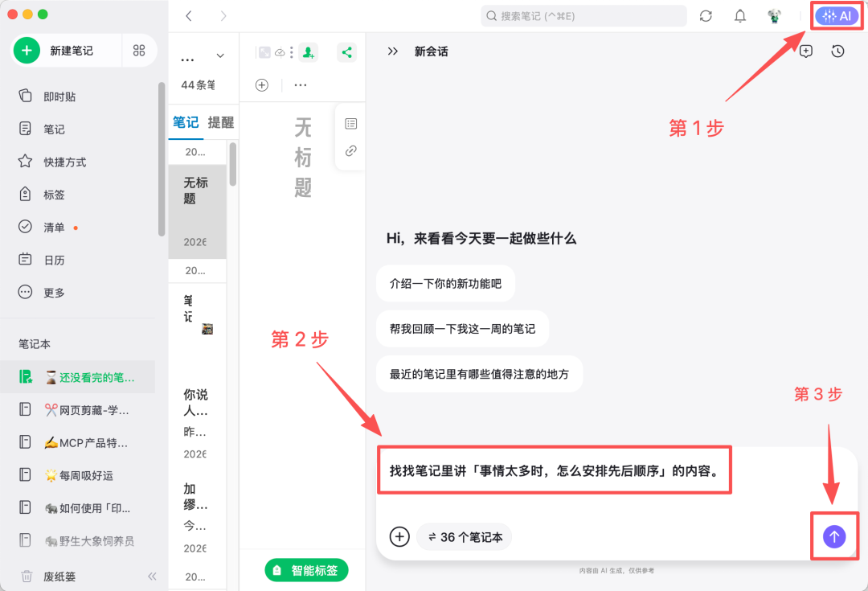Open the templates grid icon beside 新建笔记
The width and height of the screenshot is (868, 591).
pyautogui.click(x=139, y=51)
